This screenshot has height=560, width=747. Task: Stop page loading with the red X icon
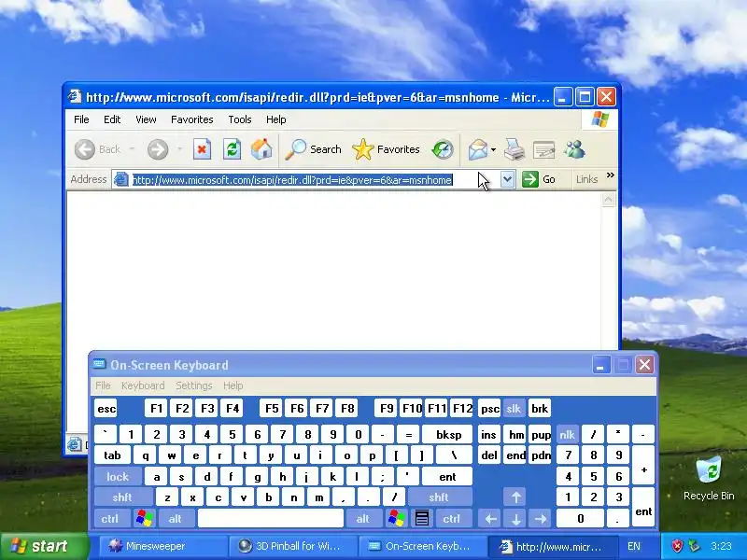click(x=202, y=149)
